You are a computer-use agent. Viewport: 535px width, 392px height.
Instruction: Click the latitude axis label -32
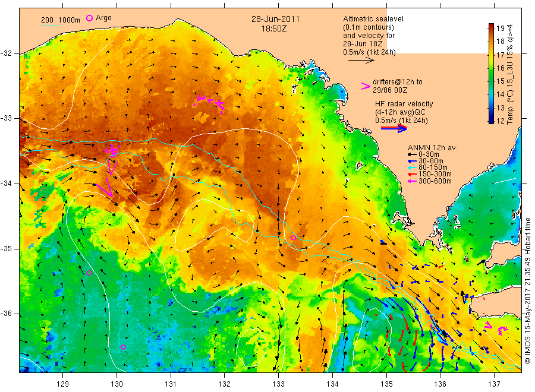click(x=7, y=53)
